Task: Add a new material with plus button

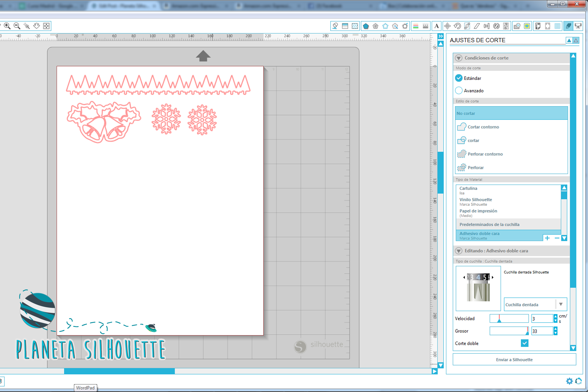Action: pyautogui.click(x=547, y=238)
